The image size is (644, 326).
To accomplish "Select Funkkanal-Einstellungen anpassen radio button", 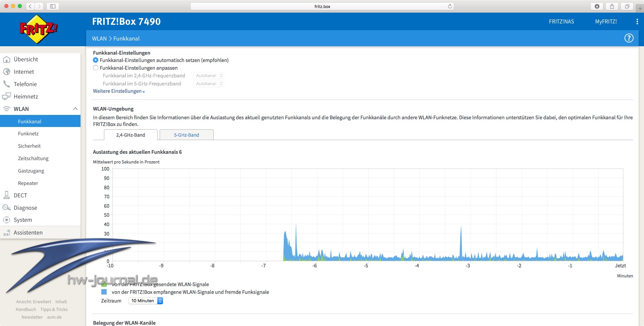I will pyautogui.click(x=96, y=68).
